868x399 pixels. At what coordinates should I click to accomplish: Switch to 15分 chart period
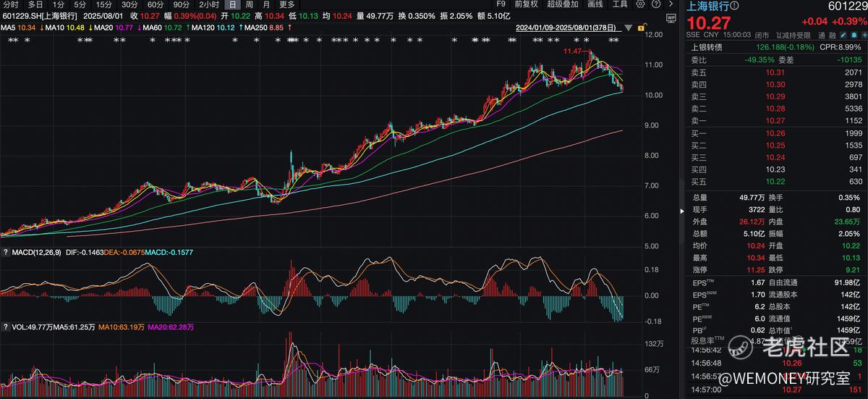point(104,4)
